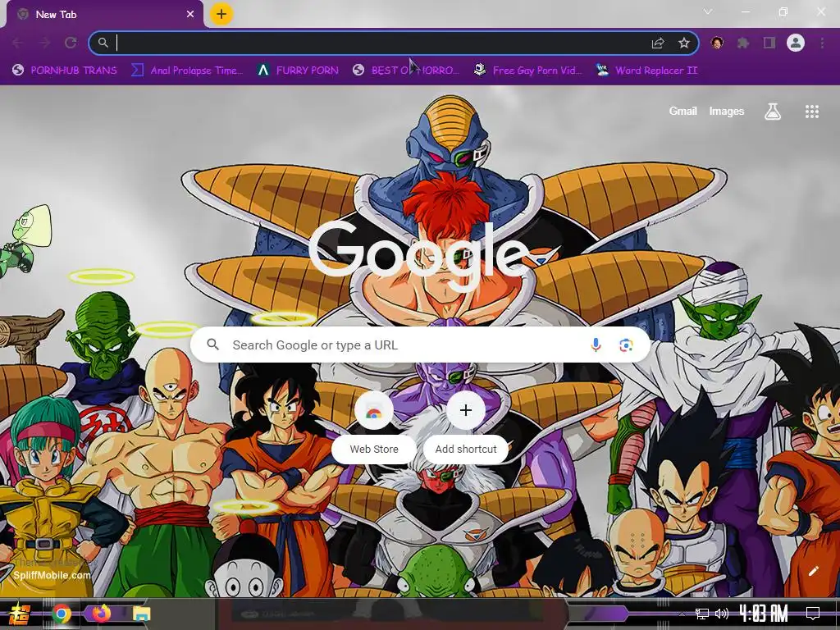Open the Extensions puzzle piece menu
This screenshot has height=630, width=840.
pyautogui.click(x=743, y=43)
